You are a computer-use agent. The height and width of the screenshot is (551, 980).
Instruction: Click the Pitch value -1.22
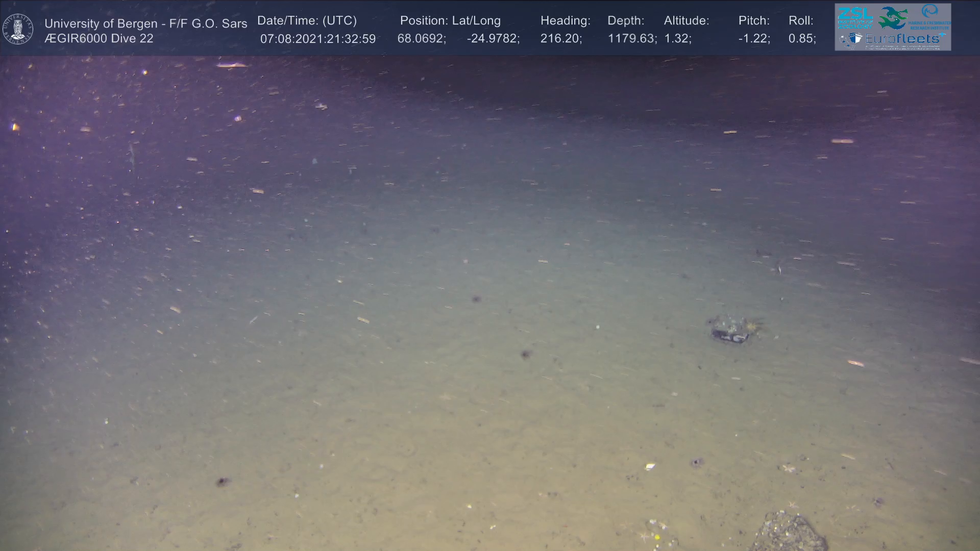coord(754,39)
